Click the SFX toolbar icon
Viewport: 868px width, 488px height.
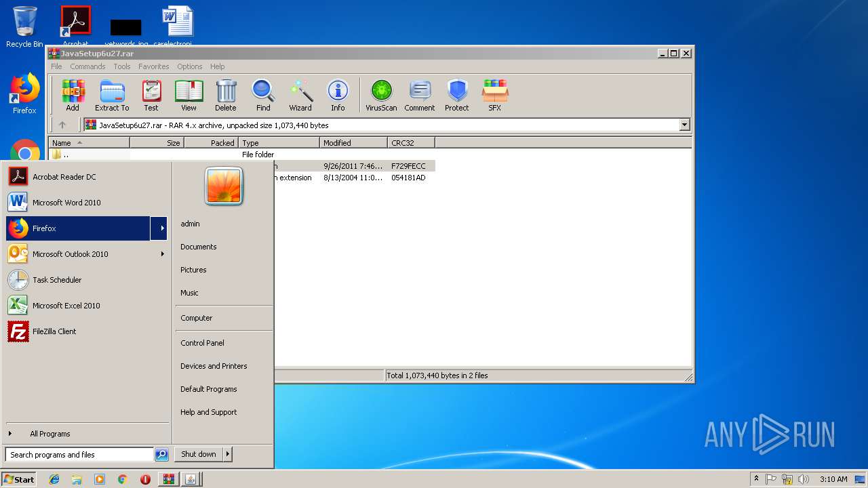(x=495, y=95)
